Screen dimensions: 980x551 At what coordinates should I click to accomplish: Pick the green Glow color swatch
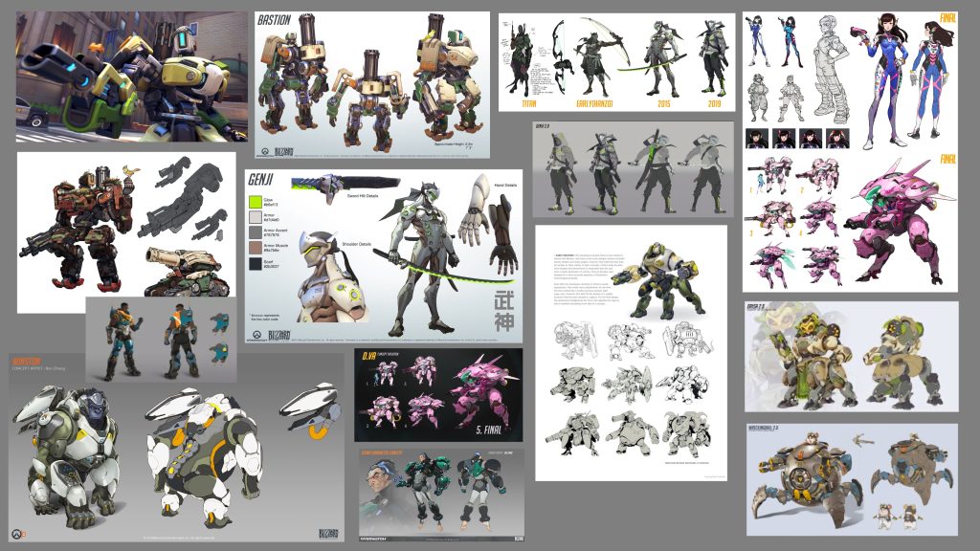(x=255, y=202)
